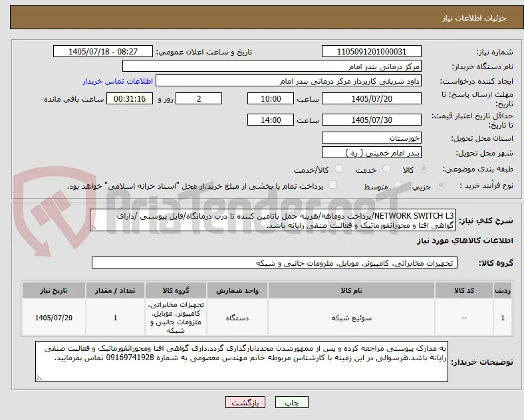Click the need number field 1105091201000031
Screen dimensions: 524x420
371,51
